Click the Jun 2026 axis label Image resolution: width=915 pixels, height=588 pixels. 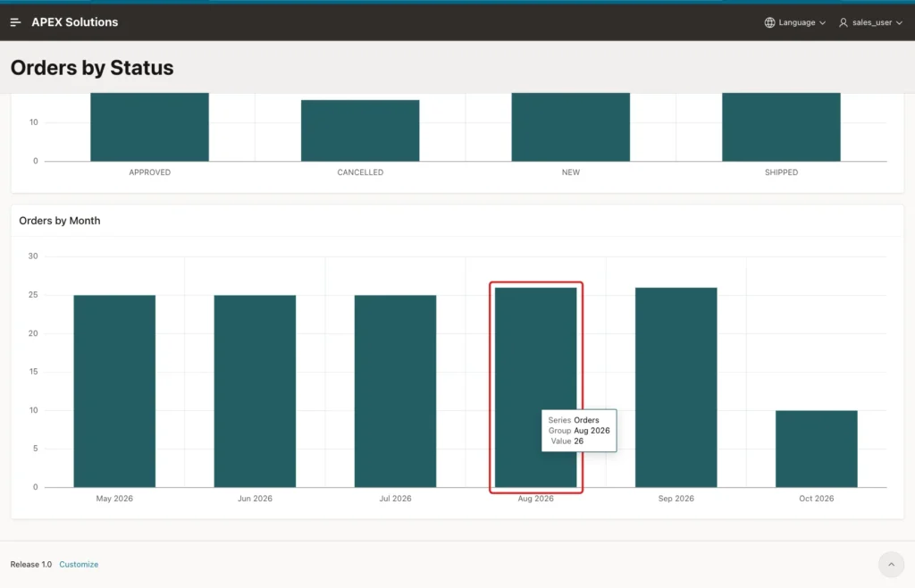tap(255, 498)
